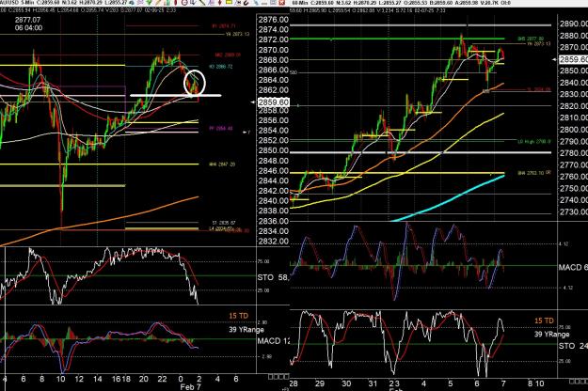Image resolution: width=588 pixels, height=391 pixels.
Task: Click the first small square under the 60-min chart
Action: pos(571,382)
